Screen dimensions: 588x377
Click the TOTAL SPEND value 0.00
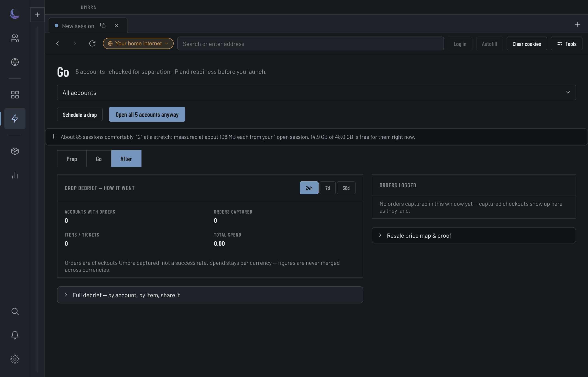click(219, 243)
